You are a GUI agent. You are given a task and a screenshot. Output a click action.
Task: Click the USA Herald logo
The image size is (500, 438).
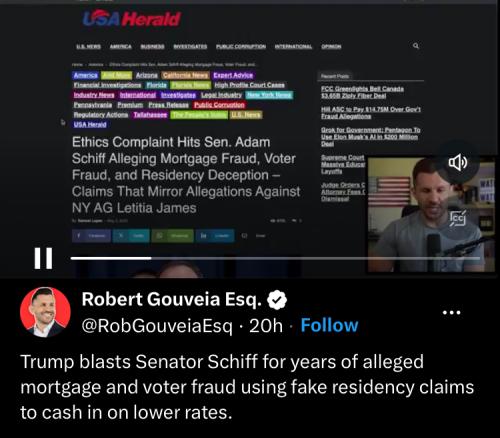pyautogui.click(x=132, y=18)
